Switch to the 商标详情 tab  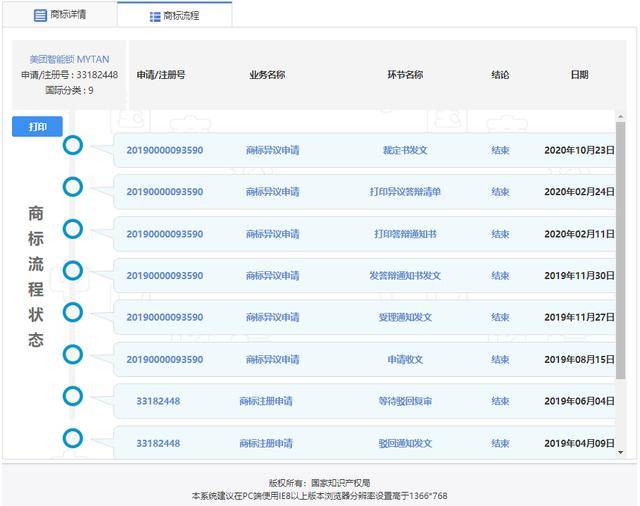point(60,15)
